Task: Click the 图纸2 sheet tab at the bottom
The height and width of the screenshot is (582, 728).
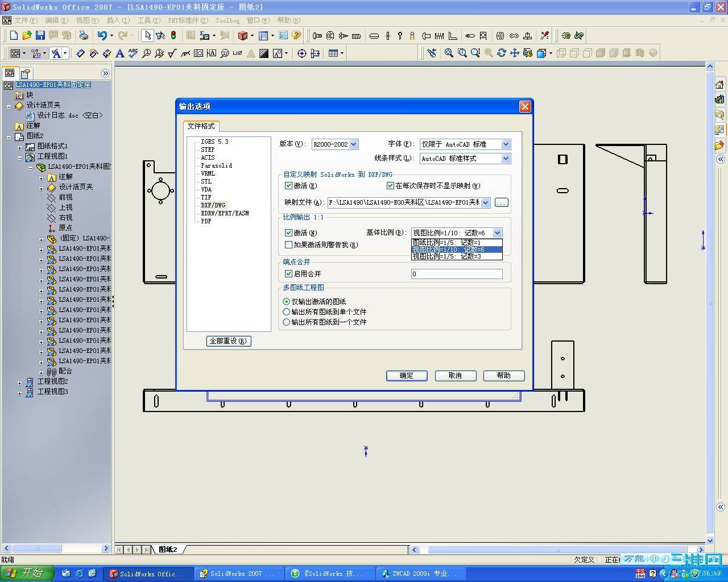Action: 168,550
